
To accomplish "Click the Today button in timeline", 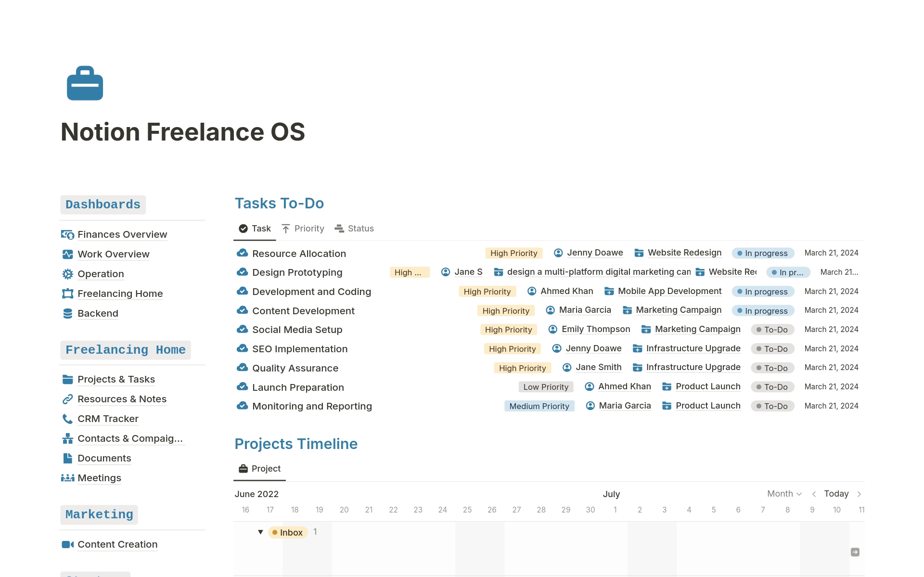I will 836,494.
